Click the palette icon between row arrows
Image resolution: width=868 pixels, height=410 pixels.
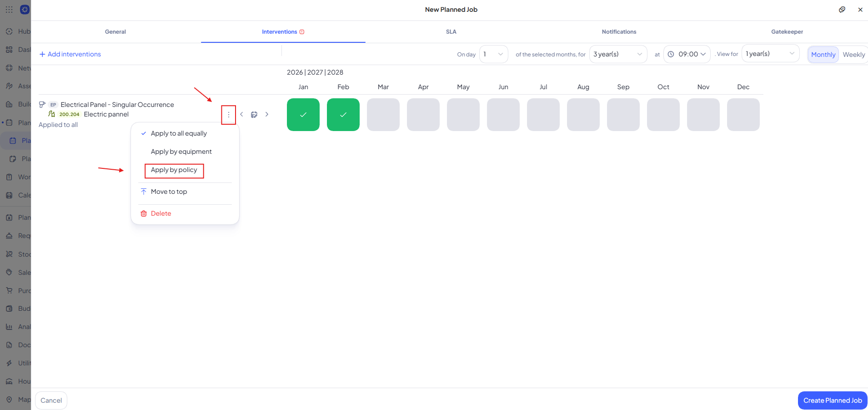click(x=254, y=115)
